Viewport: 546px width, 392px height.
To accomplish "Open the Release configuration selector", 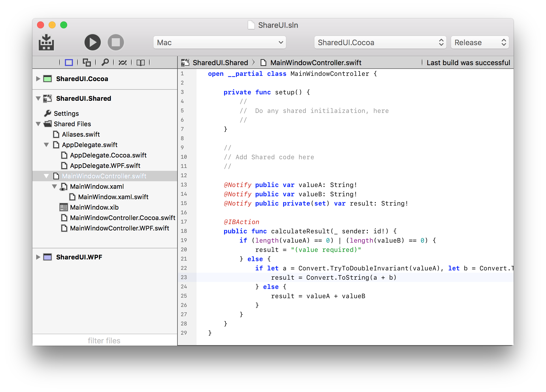I will point(480,43).
